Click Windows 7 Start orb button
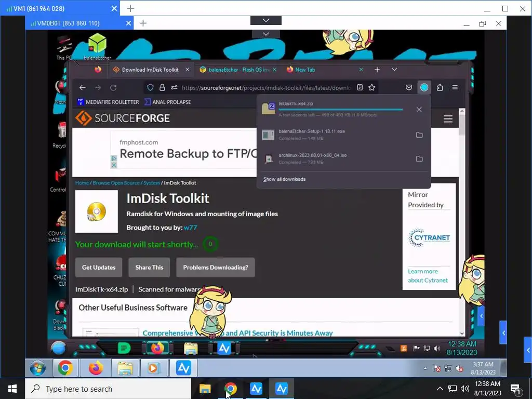This screenshot has height=399, width=532. tap(37, 368)
